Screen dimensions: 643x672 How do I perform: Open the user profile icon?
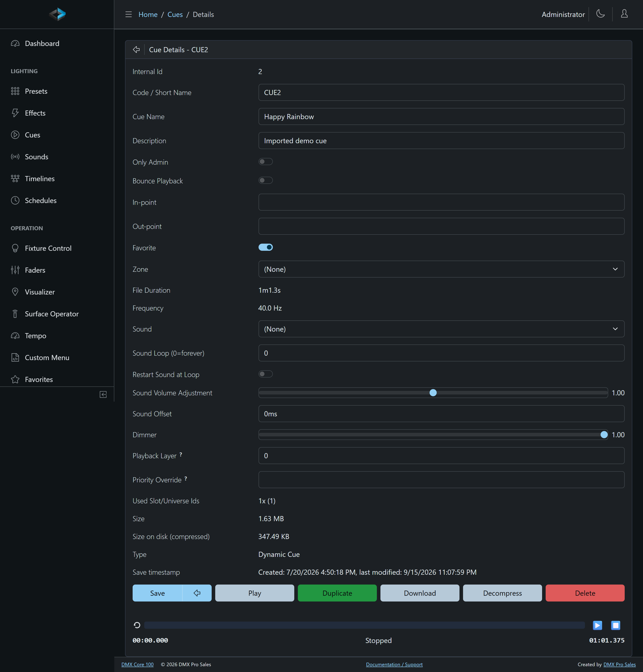(624, 14)
